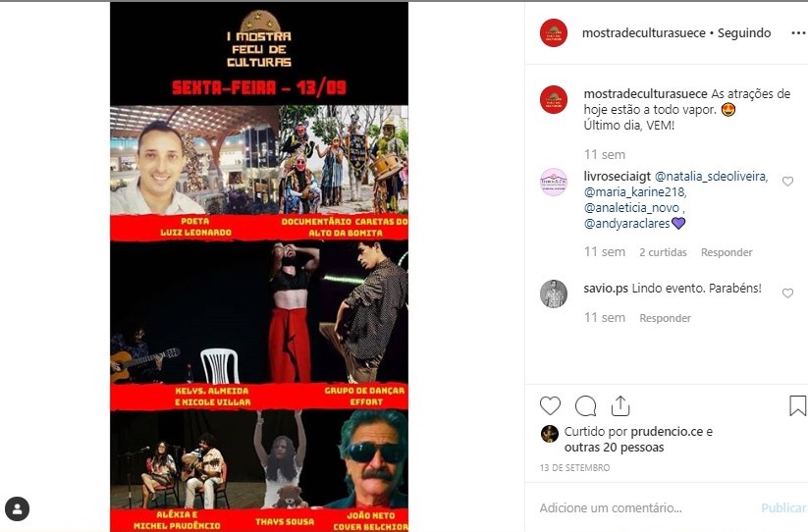This screenshot has width=808, height=532.
Task: Open the livroseciaigt commenter avatar
Action: 554,183
